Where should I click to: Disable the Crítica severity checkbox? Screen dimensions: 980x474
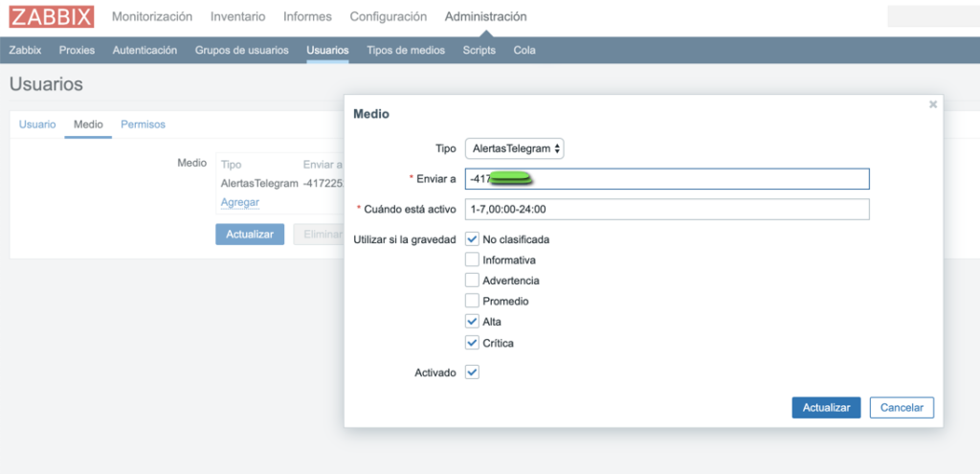tap(472, 343)
